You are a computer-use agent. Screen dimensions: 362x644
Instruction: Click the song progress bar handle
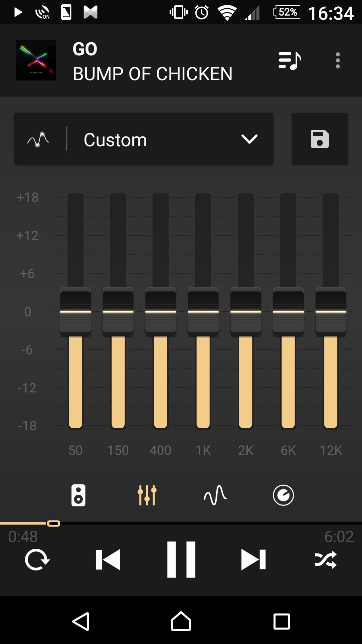coord(54,524)
